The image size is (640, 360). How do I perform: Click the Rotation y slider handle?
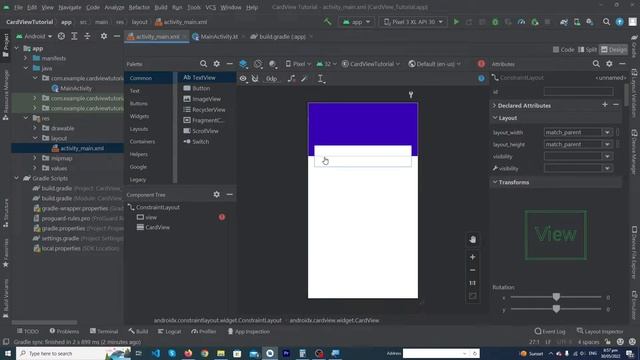pyautogui.click(x=556, y=309)
